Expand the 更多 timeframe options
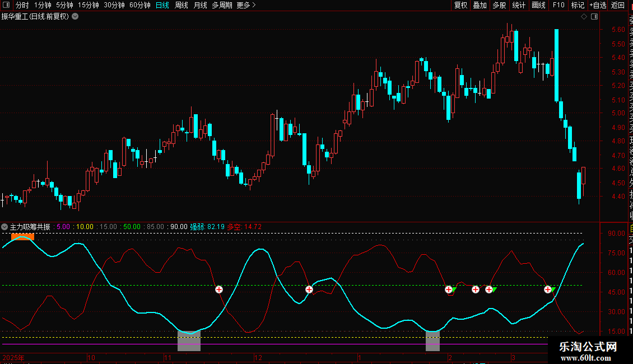The width and height of the screenshot is (633, 364). (x=246, y=5)
